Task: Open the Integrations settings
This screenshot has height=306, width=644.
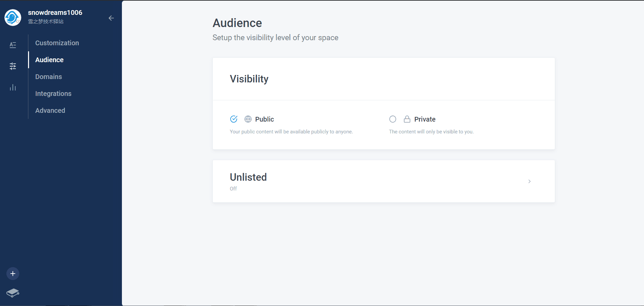Action: pos(53,94)
